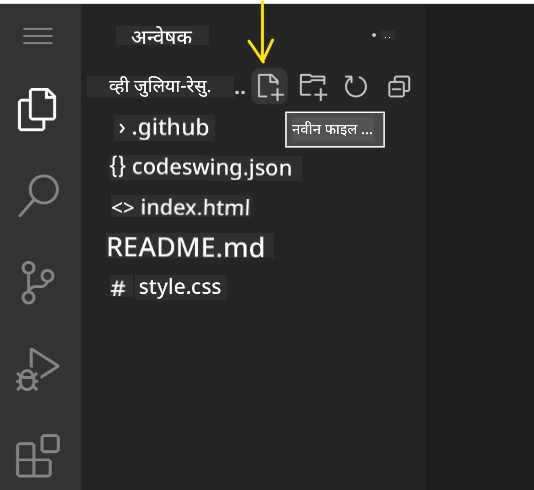This screenshot has width=534, height=490.
Task: Collapse the जुलिया-रेसु workspace section header
Action: (x=160, y=86)
